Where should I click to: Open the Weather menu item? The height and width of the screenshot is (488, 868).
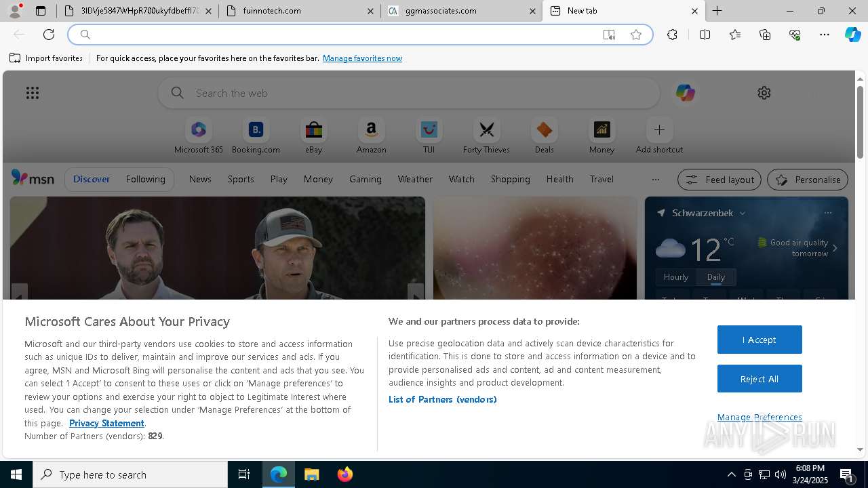[415, 179]
